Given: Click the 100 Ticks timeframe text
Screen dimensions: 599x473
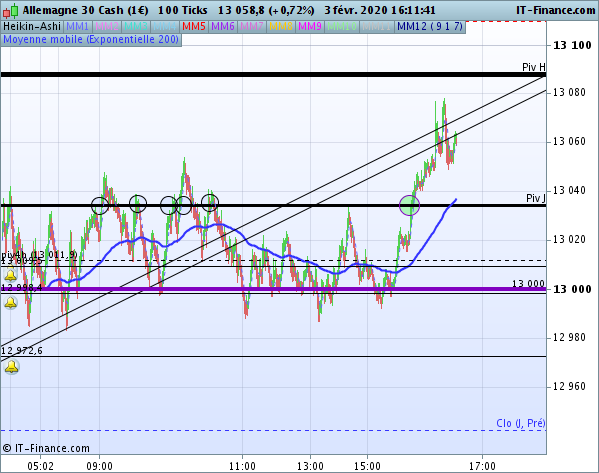Looking at the screenshot, I should 183,10.
